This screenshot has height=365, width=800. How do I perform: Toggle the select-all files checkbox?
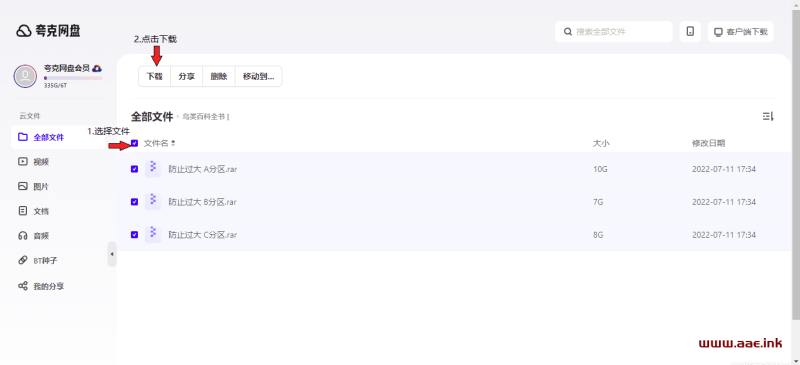click(134, 143)
